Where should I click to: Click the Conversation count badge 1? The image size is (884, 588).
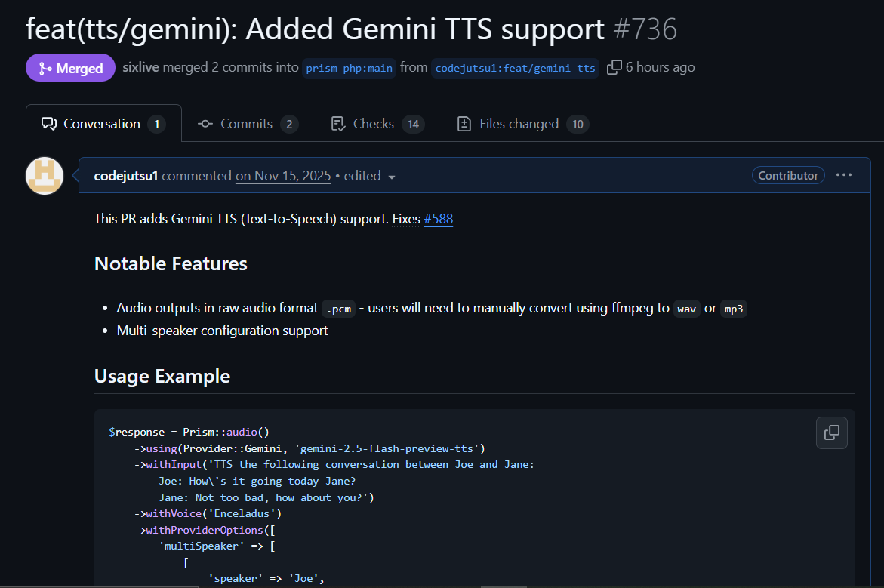[x=157, y=124]
